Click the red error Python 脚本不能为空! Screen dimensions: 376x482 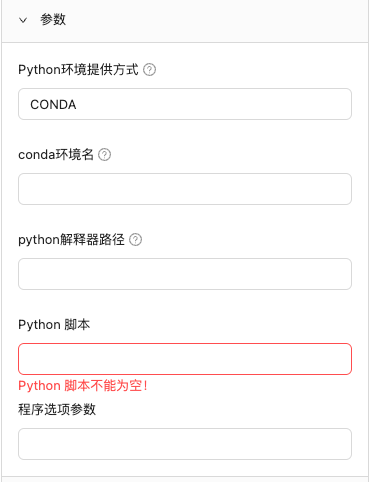[x=83, y=386]
